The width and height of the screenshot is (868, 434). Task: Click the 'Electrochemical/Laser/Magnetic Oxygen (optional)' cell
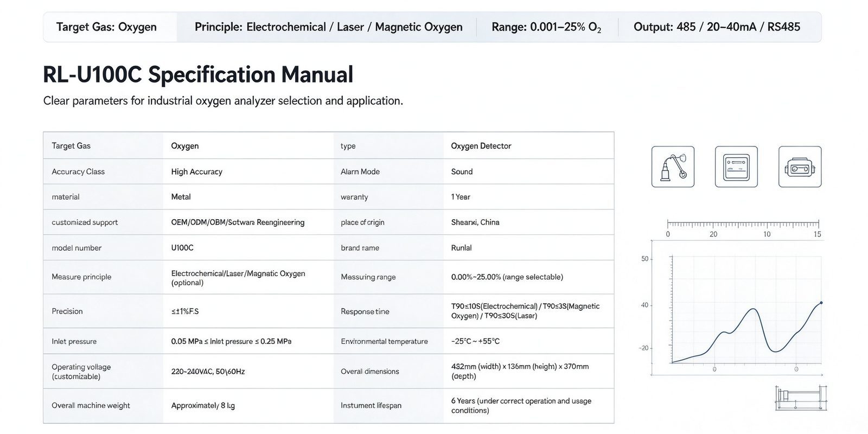(238, 278)
